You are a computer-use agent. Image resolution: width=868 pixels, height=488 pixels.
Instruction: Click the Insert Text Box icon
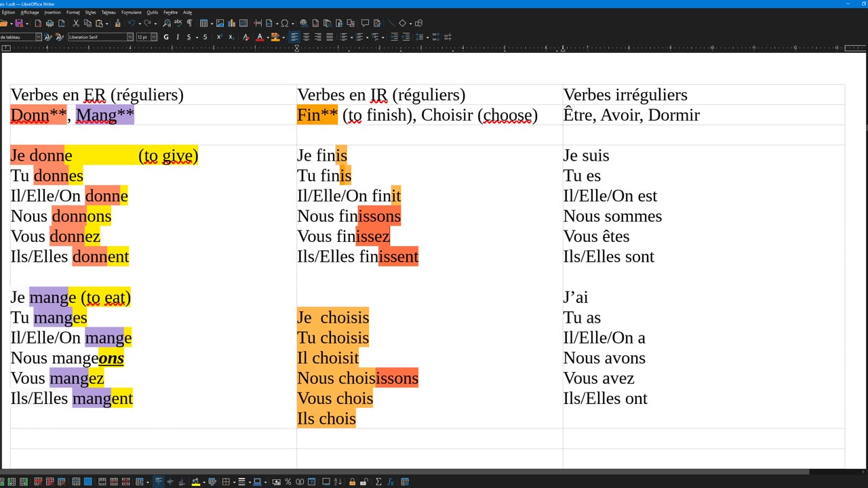click(x=243, y=23)
